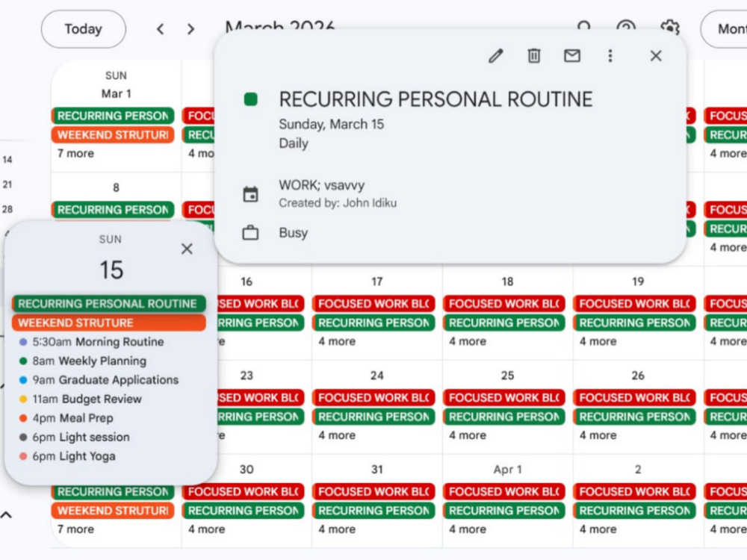
Task: Open RECURRING PERSON event on March 19
Action: pyautogui.click(x=634, y=323)
